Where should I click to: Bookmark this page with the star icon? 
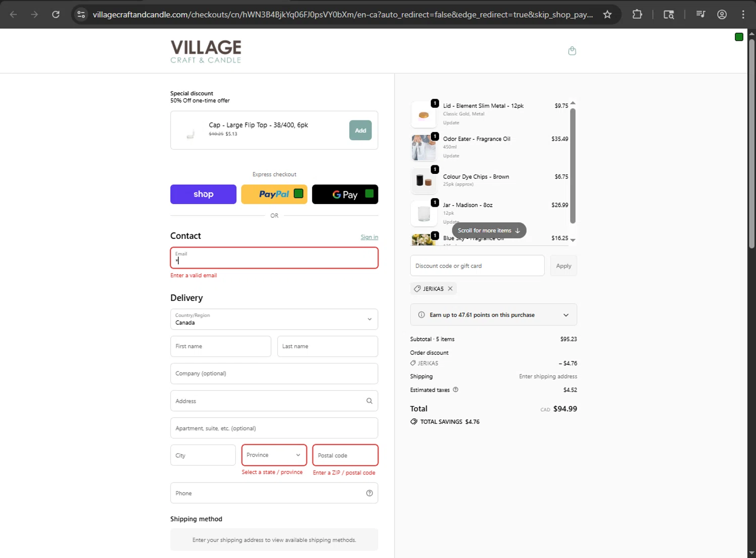[607, 14]
